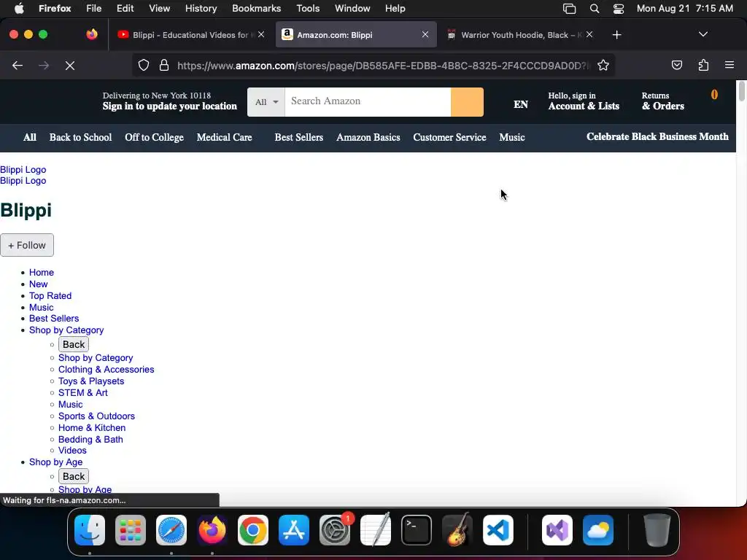This screenshot has width=747, height=560.
Task: Expand the All search category dropdown
Action: point(266,102)
